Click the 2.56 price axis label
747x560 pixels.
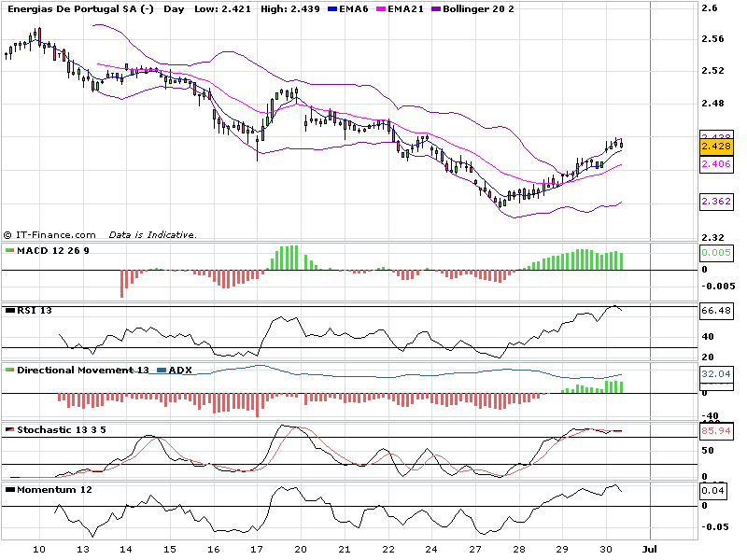[712, 39]
